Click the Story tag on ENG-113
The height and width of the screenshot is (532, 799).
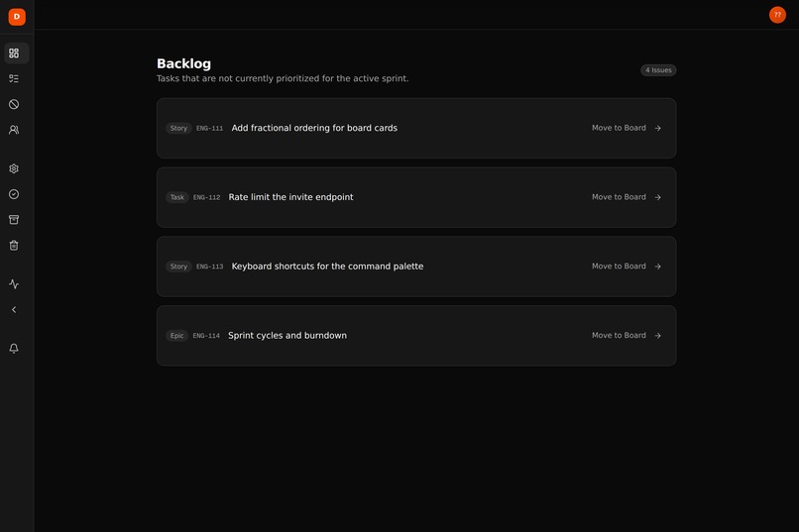(178, 266)
